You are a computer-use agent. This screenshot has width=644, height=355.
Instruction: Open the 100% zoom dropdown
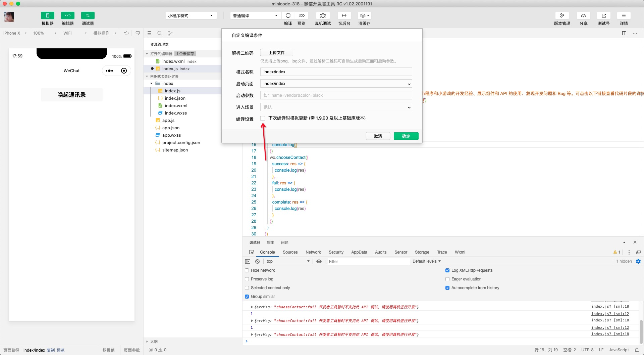(45, 33)
